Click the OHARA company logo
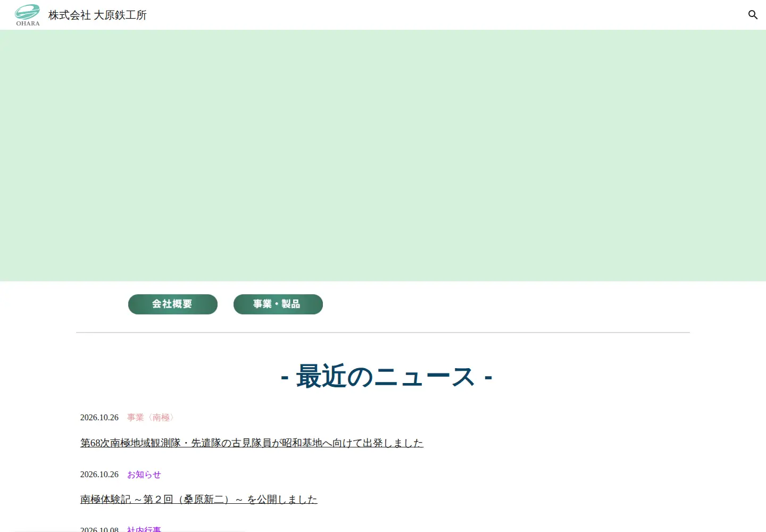 [27, 15]
